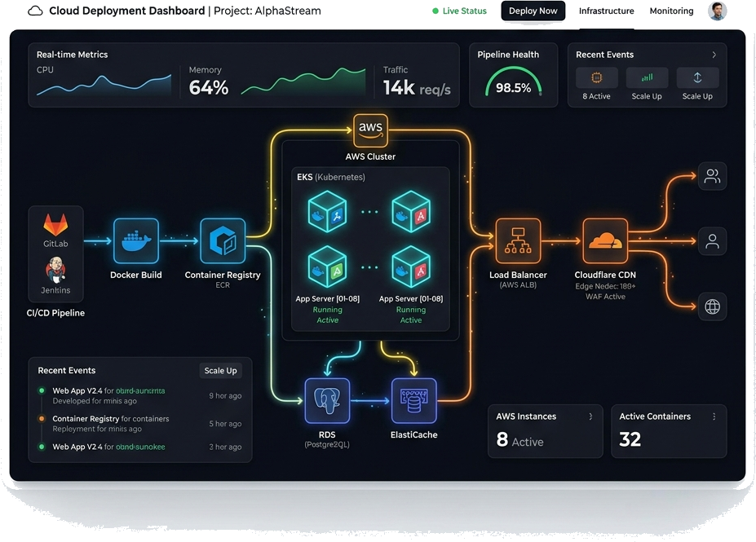The image size is (756, 542).
Task: Click the '3 hor ago' timestamp
Action: tap(225, 447)
